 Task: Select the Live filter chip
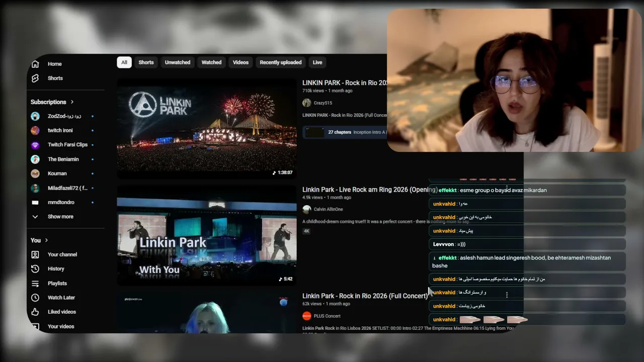tap(317, 62)
